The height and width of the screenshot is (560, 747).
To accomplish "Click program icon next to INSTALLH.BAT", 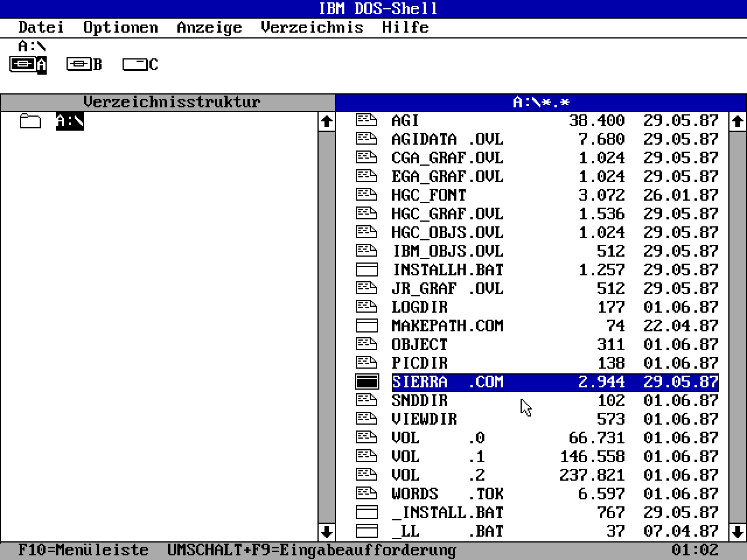I will click(x=366, y=269).
